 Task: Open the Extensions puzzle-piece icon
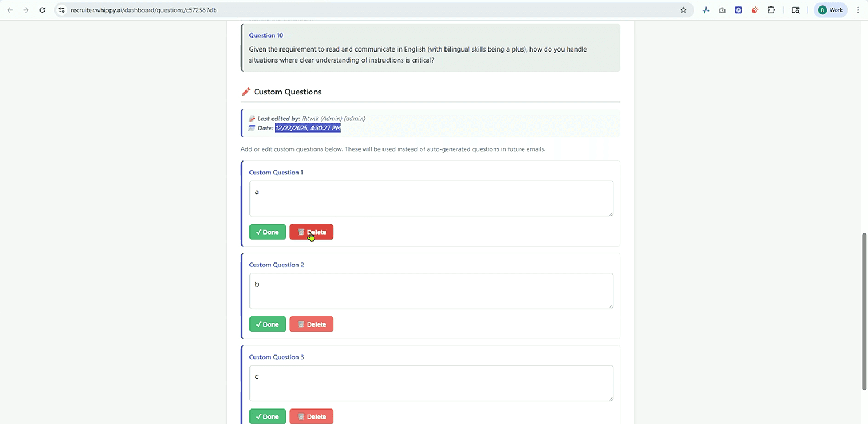771,10
